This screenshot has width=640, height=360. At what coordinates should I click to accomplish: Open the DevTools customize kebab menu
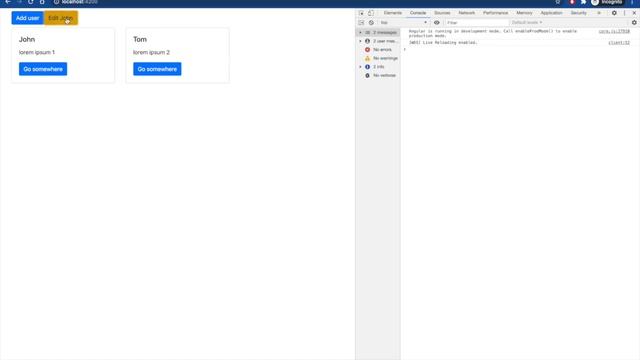624,13
